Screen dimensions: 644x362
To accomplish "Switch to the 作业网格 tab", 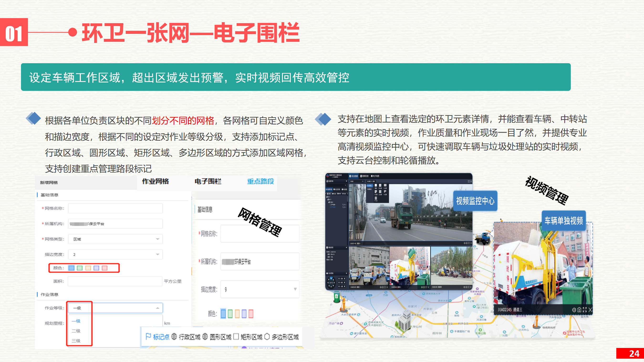I will tap(156, 181).
